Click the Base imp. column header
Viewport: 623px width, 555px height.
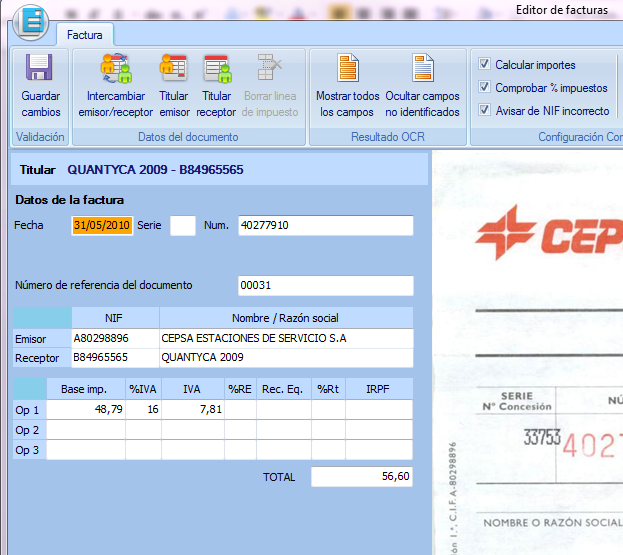[x=86, y=389]
